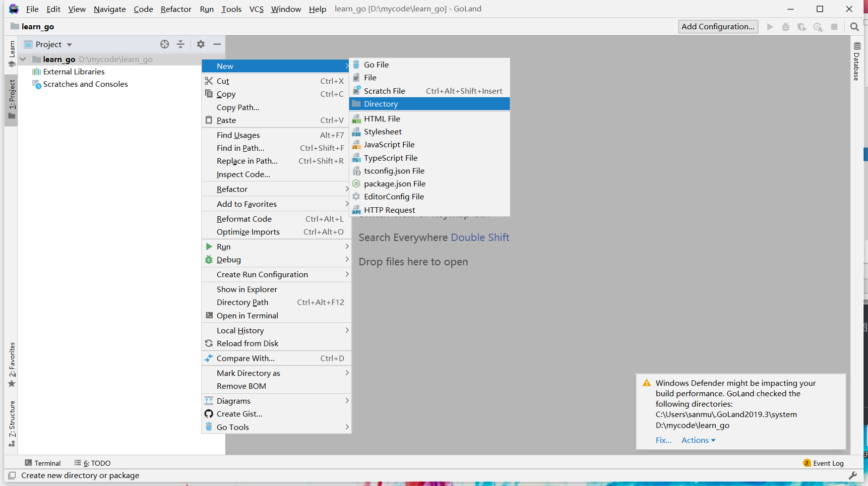
Task: Click Open in Terminal menu entry
Action: tap(276, 315)
